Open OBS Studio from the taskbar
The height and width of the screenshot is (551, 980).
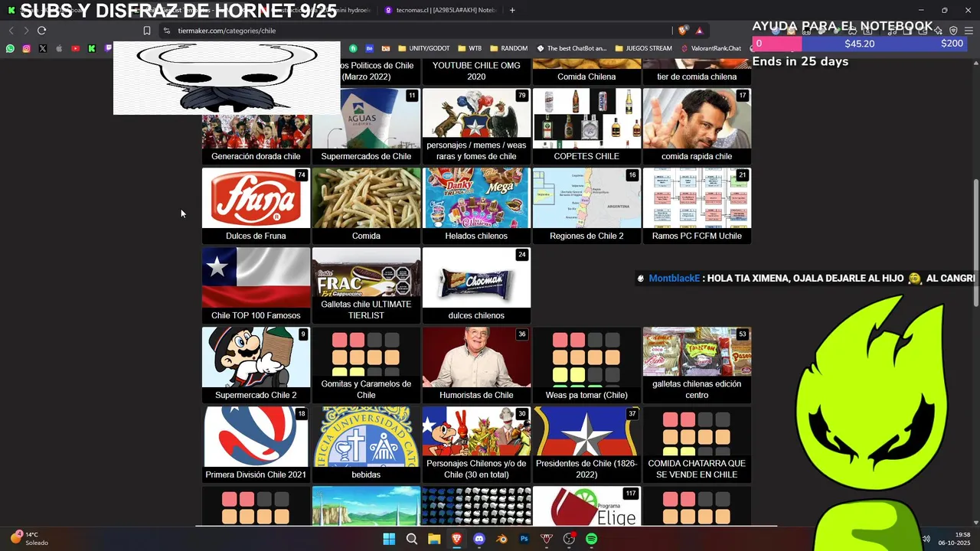569,539
